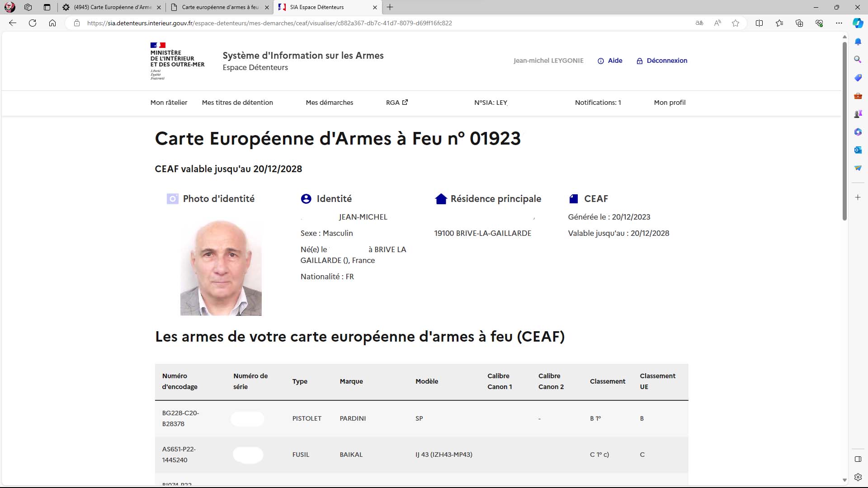Open the sidebar tools briefcase icon
Image resolution: width=868 pixels, height=488 pixels.
pyautogui.click(x=858, y=96)
